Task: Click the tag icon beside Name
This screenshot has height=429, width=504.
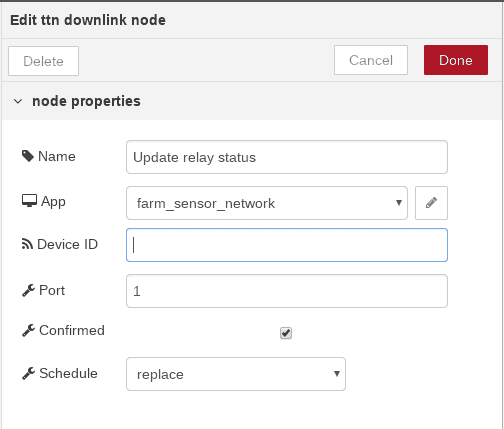Action: click(28, 156)
